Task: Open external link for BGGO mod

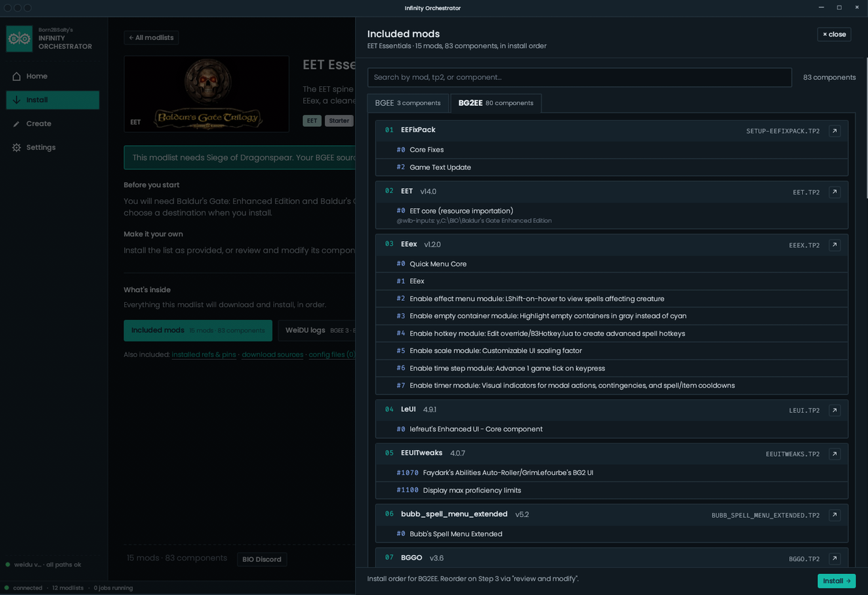Action: click(835, 558)
